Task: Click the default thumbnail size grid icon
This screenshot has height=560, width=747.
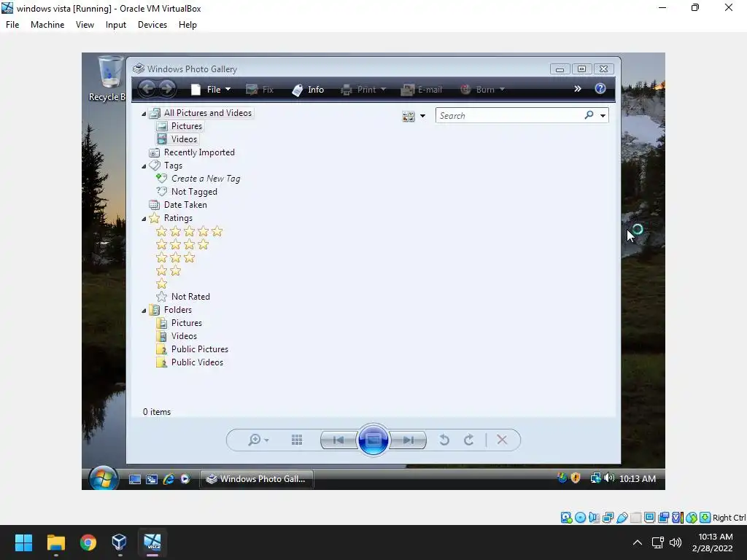Action: click(297, 440)
